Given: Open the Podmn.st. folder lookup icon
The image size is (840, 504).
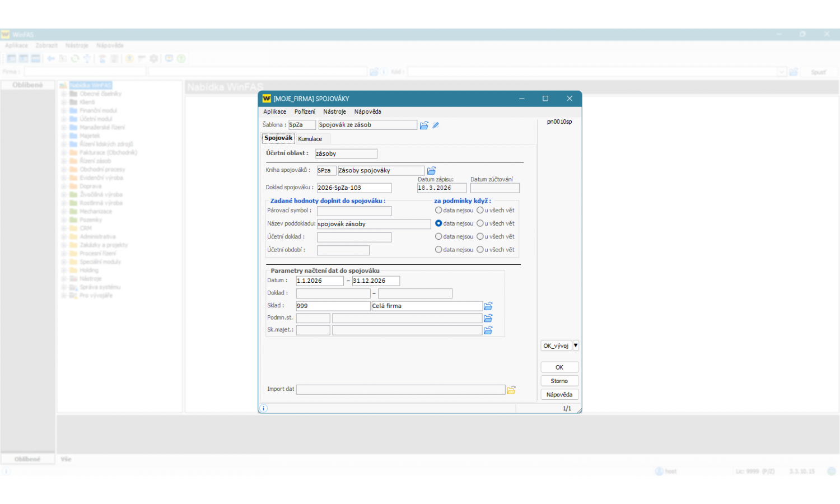Looking at the screenshot, I should click(x=488, y=319).
